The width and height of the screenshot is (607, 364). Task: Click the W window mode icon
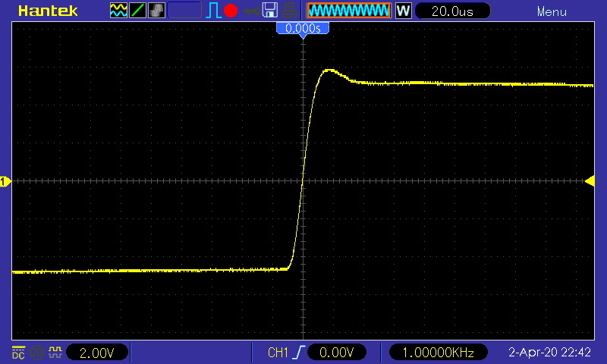tap(403, 11)
